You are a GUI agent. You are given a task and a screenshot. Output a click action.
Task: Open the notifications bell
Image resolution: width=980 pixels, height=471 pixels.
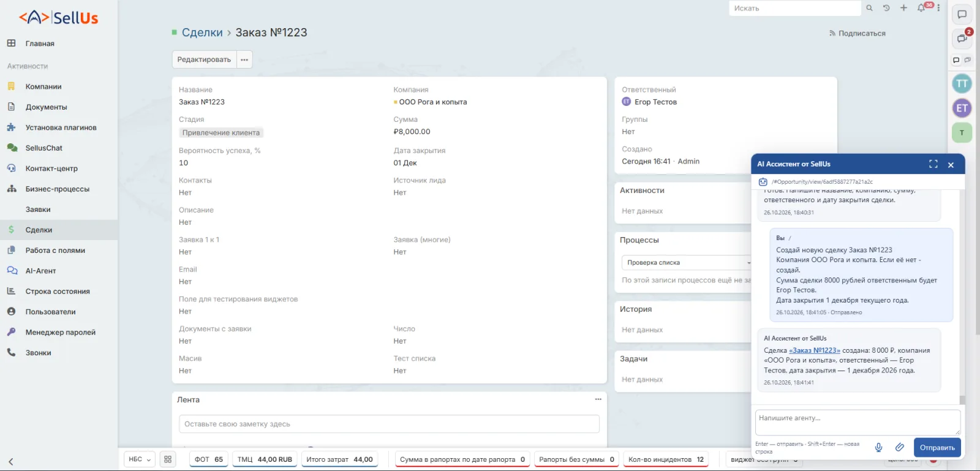click(921, 8)
